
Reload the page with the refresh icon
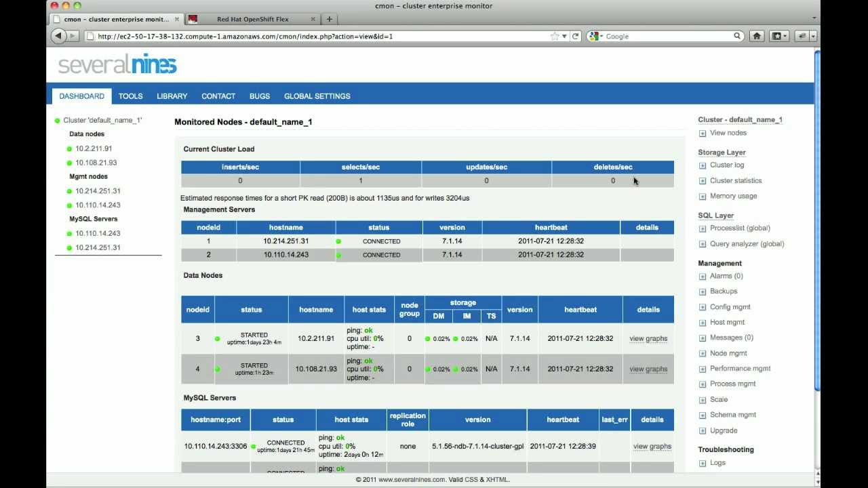pos(576,36)
